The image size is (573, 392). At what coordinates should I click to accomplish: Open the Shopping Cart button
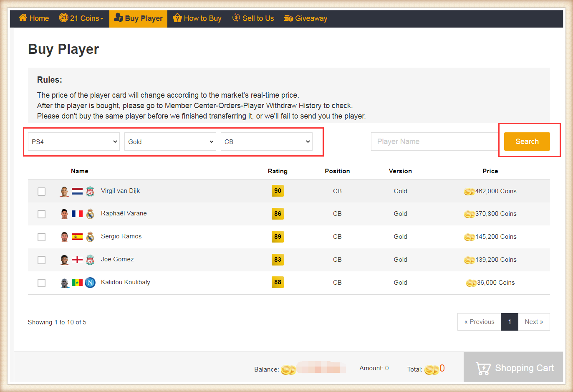click(513, 367)
